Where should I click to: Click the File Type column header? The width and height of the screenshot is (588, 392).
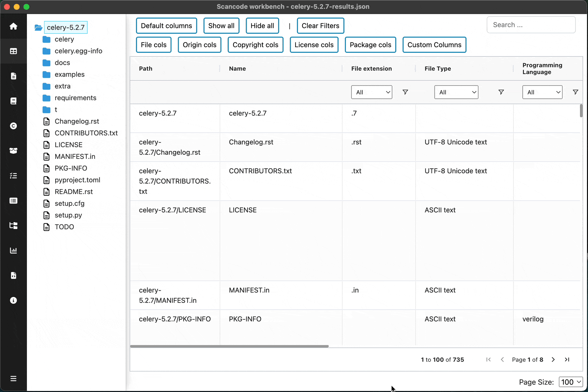[464, 69]
